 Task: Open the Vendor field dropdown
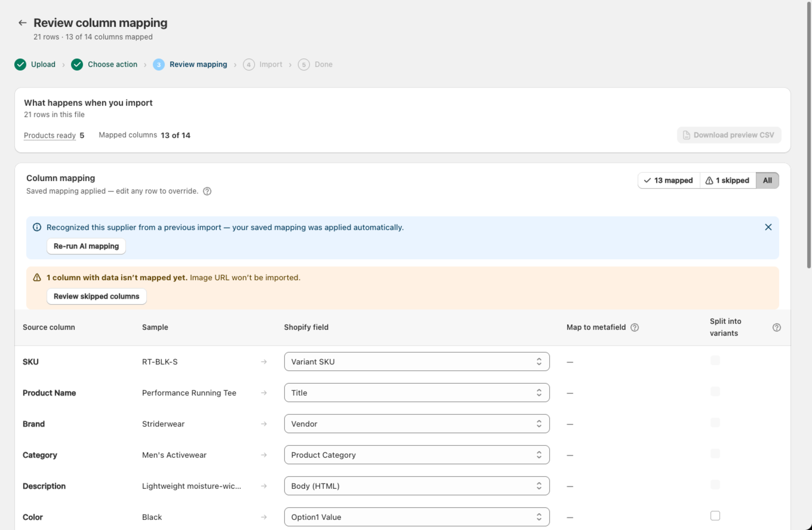417,424
